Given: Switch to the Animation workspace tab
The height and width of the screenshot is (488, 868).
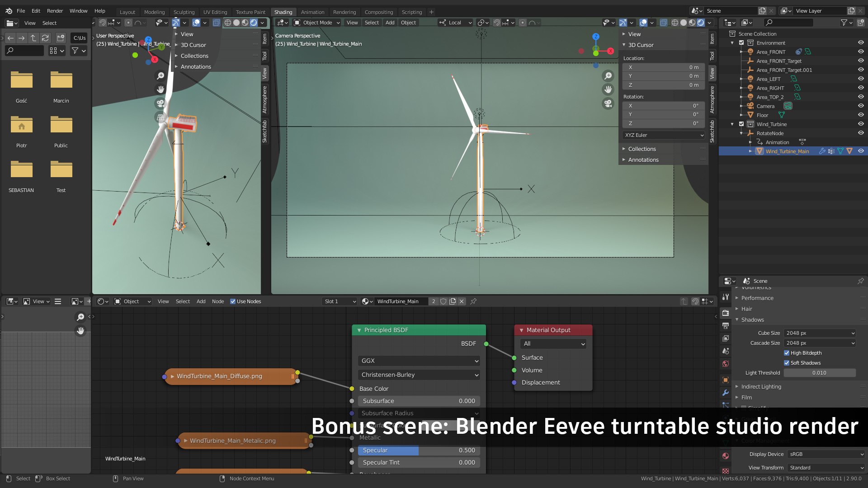Looking at the screenshot, I should pyautogui.click(x=312, y=12).
